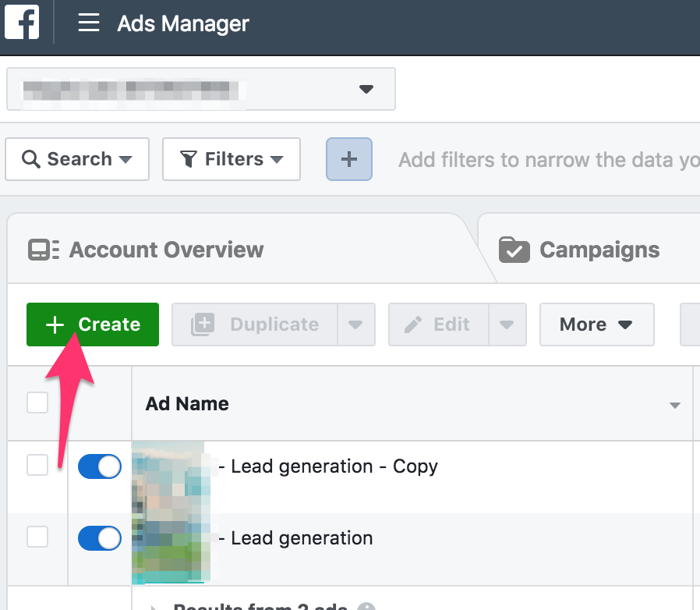Click the Account Overview tab icon
The width and height of the screenshot is (700, 610).
tap(44, 250)
